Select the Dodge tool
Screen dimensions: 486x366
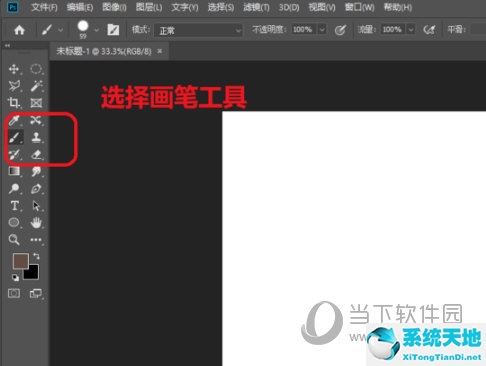pos(14,189)
